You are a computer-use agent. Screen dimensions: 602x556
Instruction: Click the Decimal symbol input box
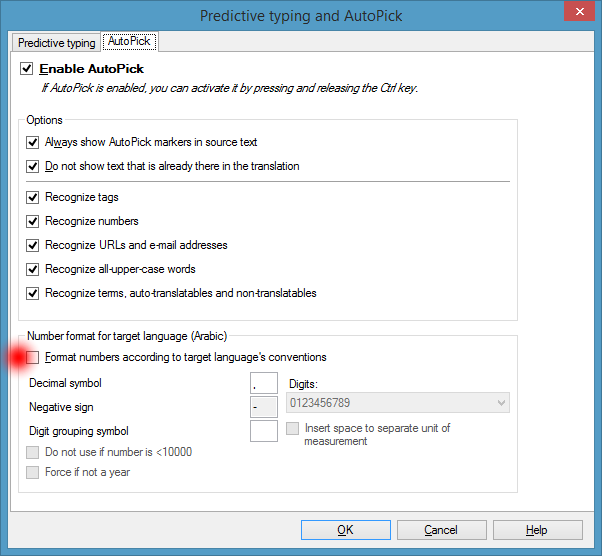point(263,383)
